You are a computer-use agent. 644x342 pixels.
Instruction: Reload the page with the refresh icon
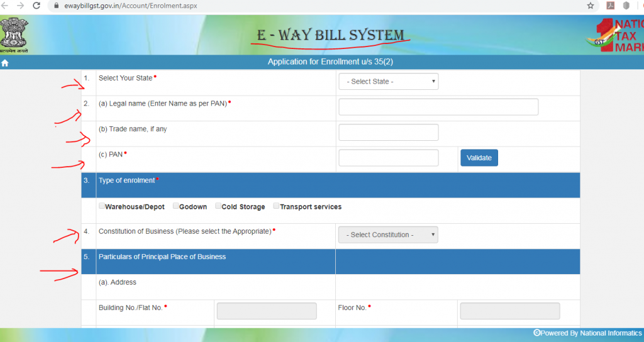click(x=36, y=6)
